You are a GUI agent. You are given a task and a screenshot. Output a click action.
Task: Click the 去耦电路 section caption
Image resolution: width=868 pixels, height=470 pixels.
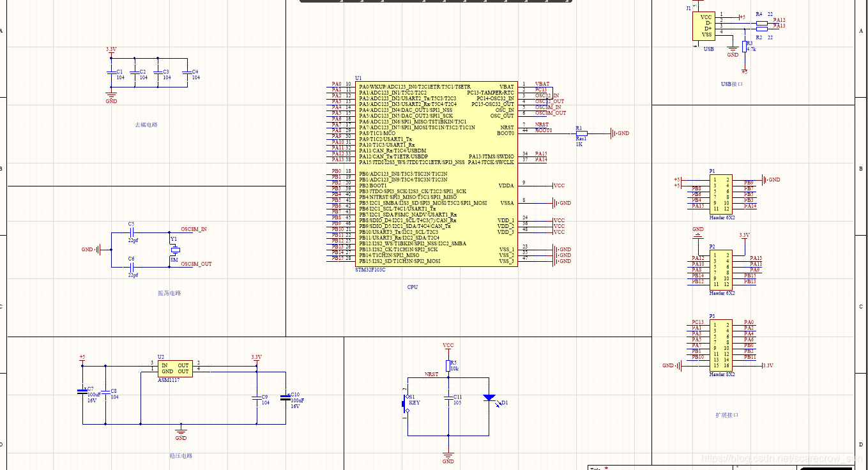click(146, 125)
